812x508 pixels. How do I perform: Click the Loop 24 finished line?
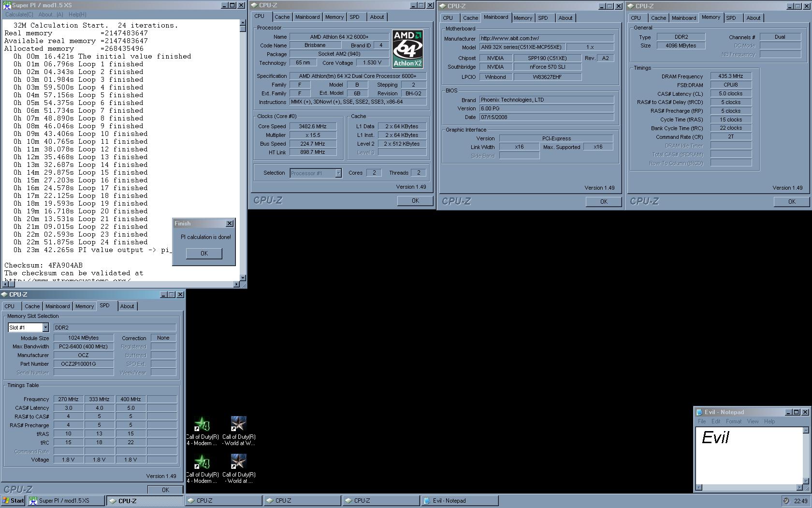81,242
